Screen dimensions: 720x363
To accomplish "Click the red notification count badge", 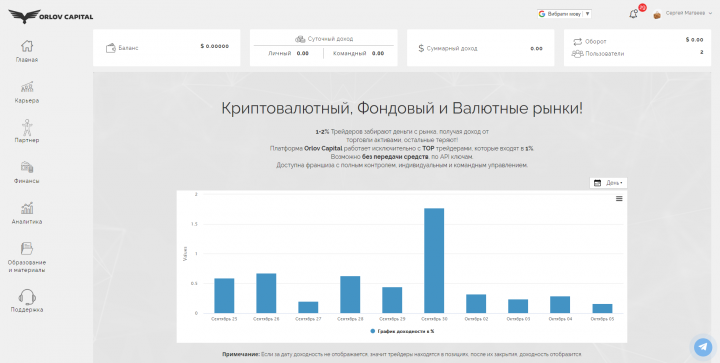I will click(642, 8).
